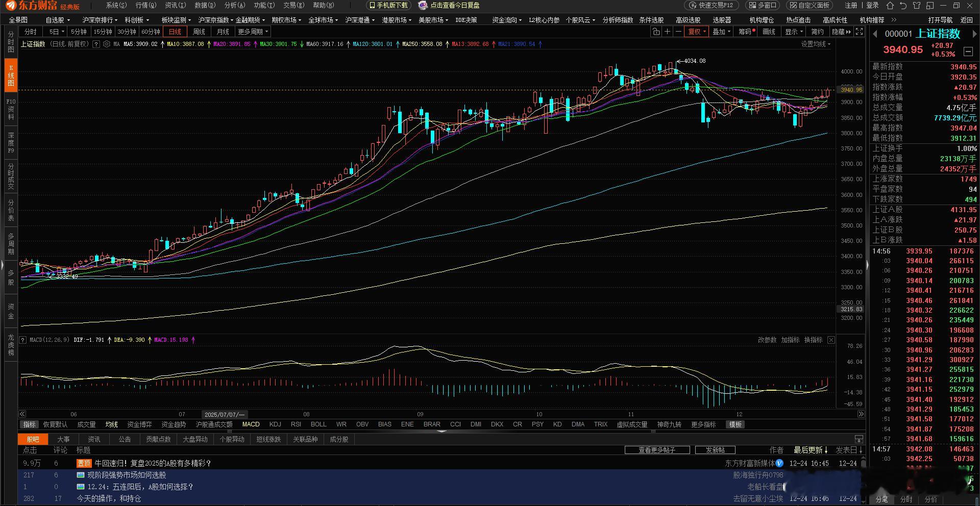The image size is (980, 506).
Task: Show more navigation items with the >> chevron
Action: [x=894, y=20]
